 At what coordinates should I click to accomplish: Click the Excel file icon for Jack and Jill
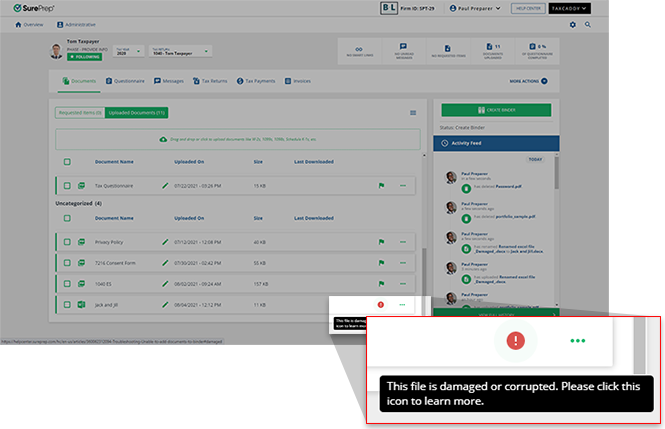(x=81, y=304)
